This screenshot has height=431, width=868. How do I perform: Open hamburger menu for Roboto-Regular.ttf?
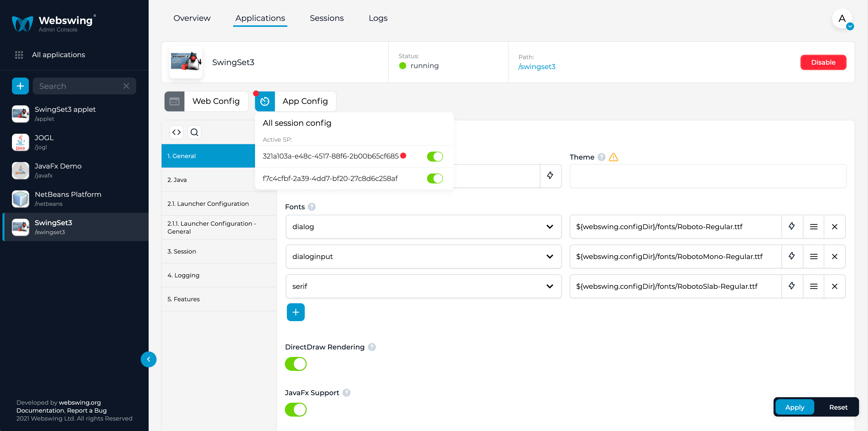(x=814, y=226)
